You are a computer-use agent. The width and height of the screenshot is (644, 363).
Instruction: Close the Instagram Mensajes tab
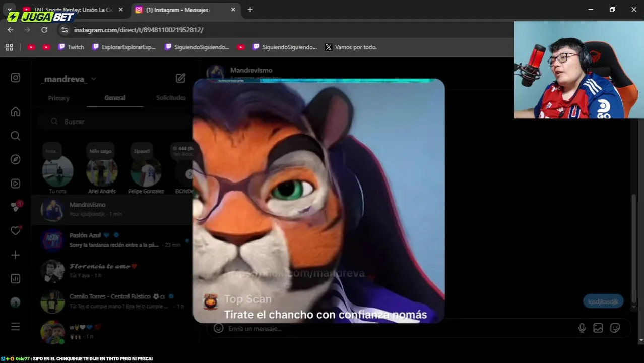pyautogui.click(x=233, y=10)
